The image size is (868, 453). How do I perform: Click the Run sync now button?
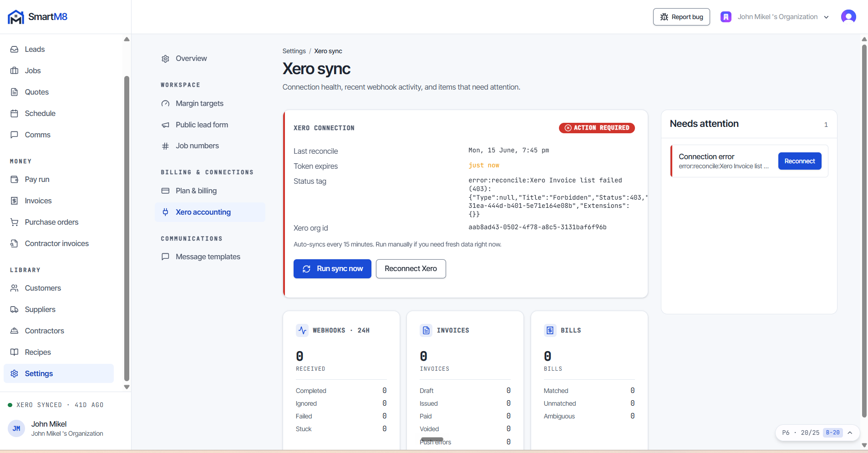point(332,269)
